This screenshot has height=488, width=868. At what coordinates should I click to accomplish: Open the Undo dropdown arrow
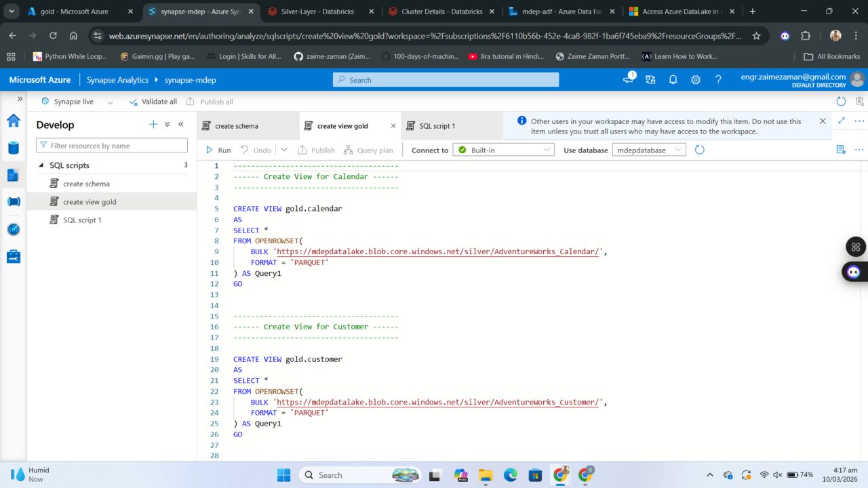pyautogui.click(x=284, y=150)
